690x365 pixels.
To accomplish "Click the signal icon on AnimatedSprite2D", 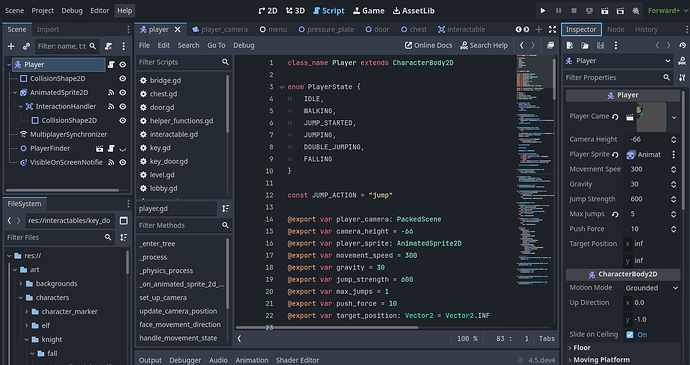I will pyautogui.click(x=111, y=92).
